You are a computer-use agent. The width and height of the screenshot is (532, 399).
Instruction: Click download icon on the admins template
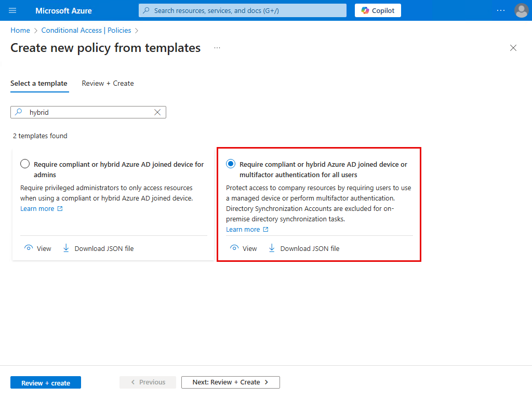[66, 248]
